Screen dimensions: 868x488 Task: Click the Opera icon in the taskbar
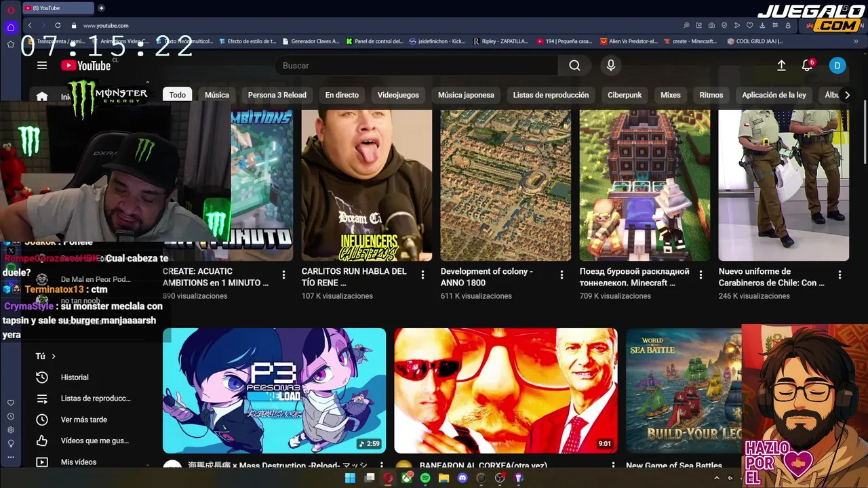388,478
